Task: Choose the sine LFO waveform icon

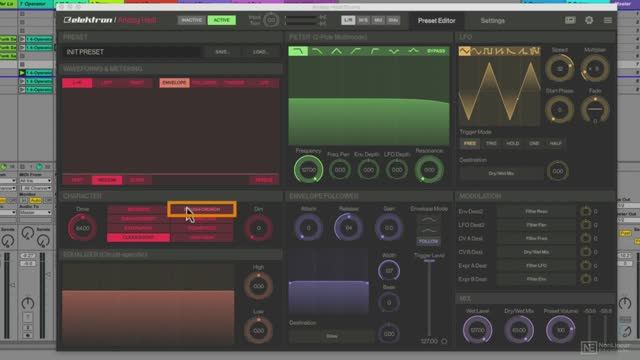Action: click(x=476, y=51)
